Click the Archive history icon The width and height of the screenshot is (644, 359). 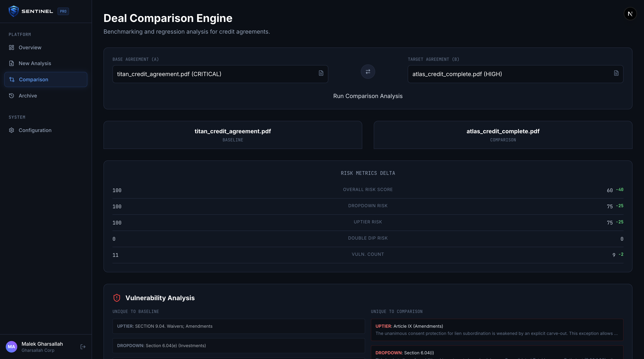click(x=11, y=96)
